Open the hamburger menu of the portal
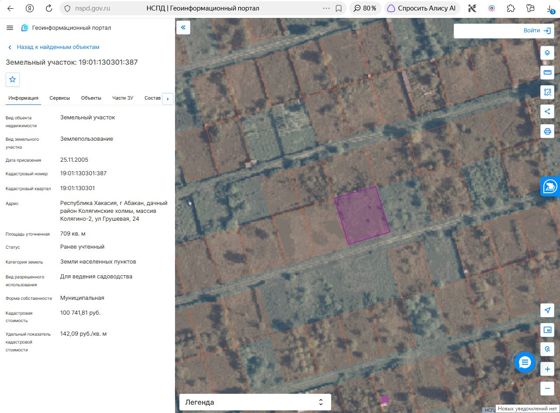Viewport: 560px width, 413px height. point(10,28)
